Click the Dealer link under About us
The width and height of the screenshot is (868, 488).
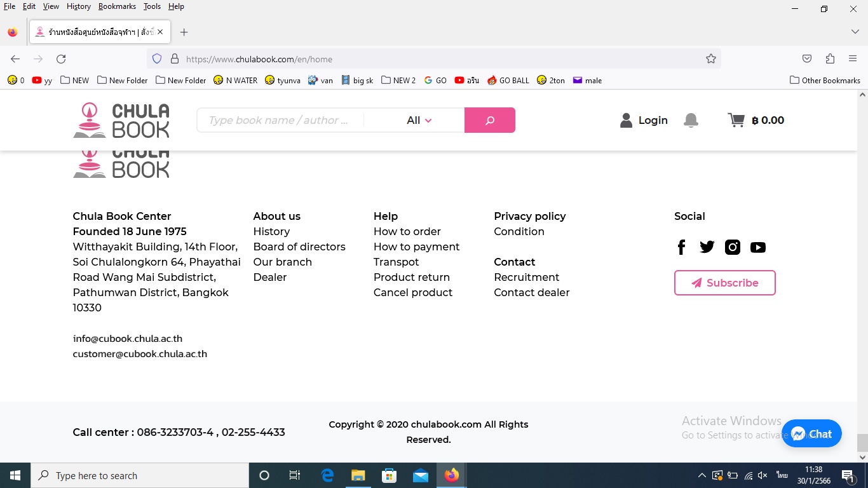(x=270, y=277)
